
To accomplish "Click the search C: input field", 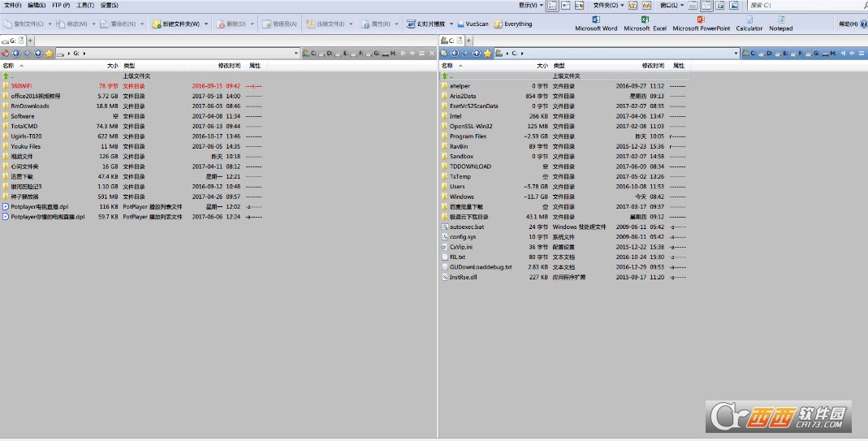I will pyautogui.click(x=807, y=5).
